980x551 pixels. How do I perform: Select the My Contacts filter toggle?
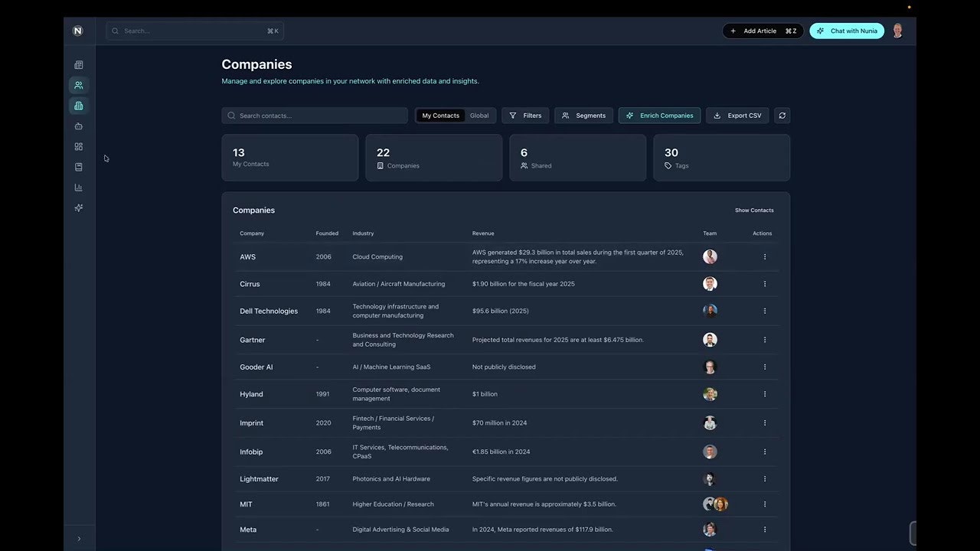click(x=440, y=115)
